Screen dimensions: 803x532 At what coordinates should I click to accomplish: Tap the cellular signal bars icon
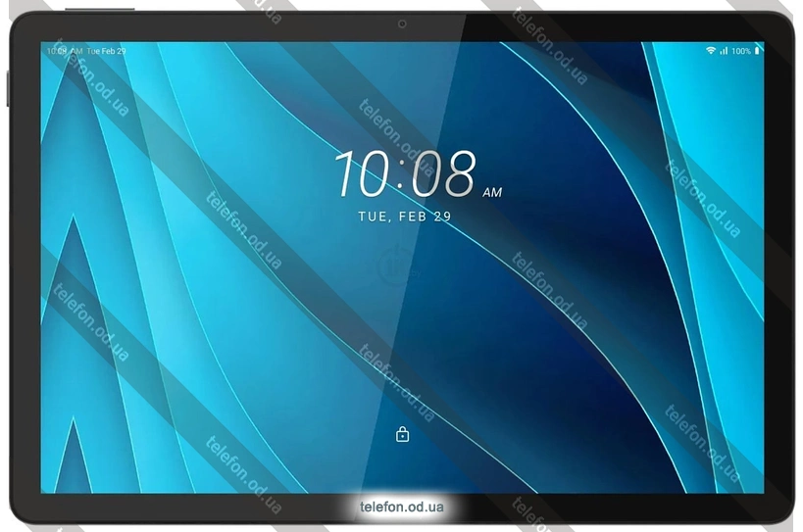point(724,50)
